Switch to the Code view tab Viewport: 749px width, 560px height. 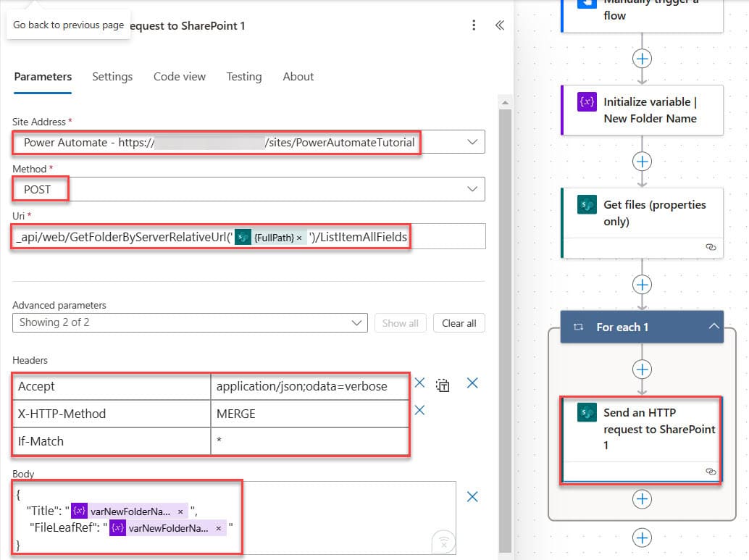point(179,77)
